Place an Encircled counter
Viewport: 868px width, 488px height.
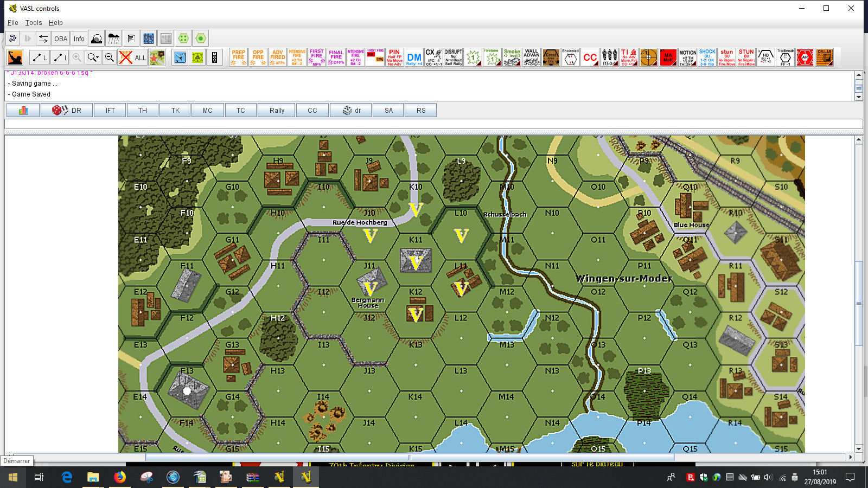[570, 57]
